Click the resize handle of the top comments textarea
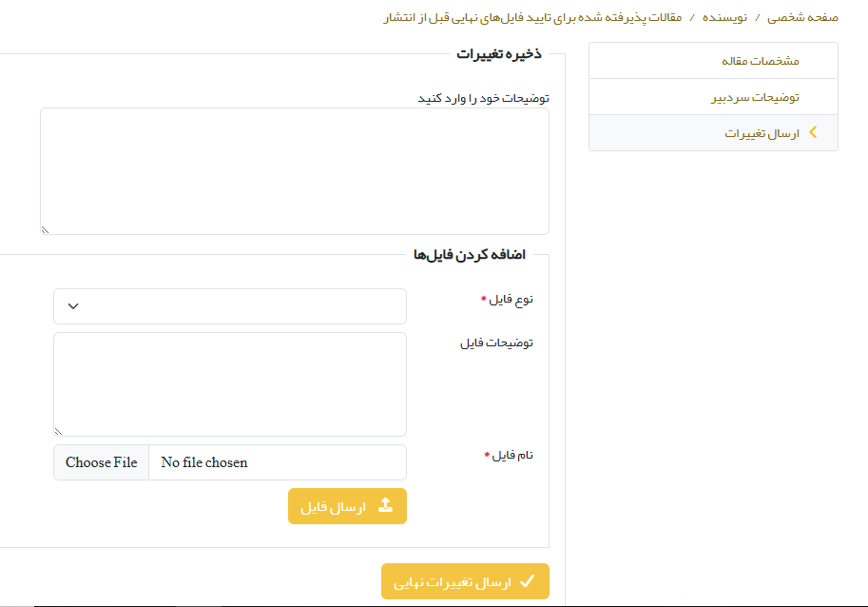Viewport: 868px width, 607px height. 45,229
